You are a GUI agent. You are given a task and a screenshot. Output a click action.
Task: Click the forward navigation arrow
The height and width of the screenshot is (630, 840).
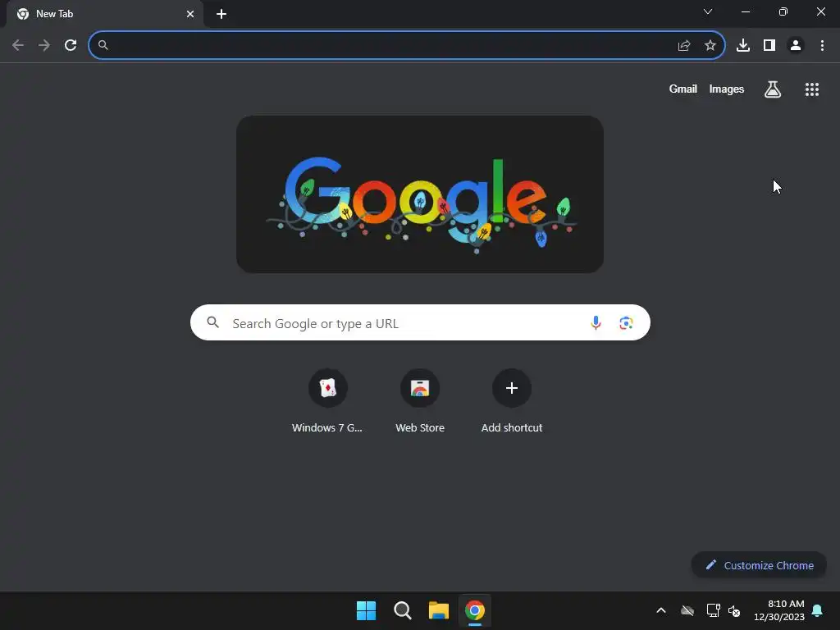pos(44,46)
